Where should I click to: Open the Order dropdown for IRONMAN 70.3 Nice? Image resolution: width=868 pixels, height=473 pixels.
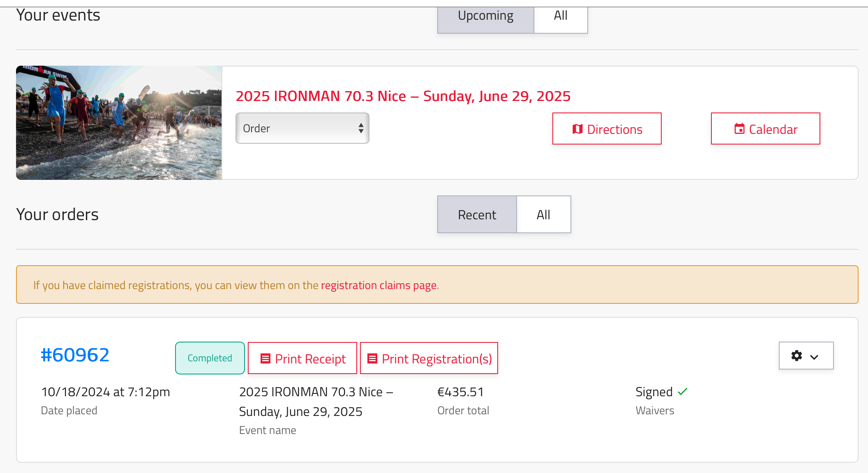(x=302, y=128)
